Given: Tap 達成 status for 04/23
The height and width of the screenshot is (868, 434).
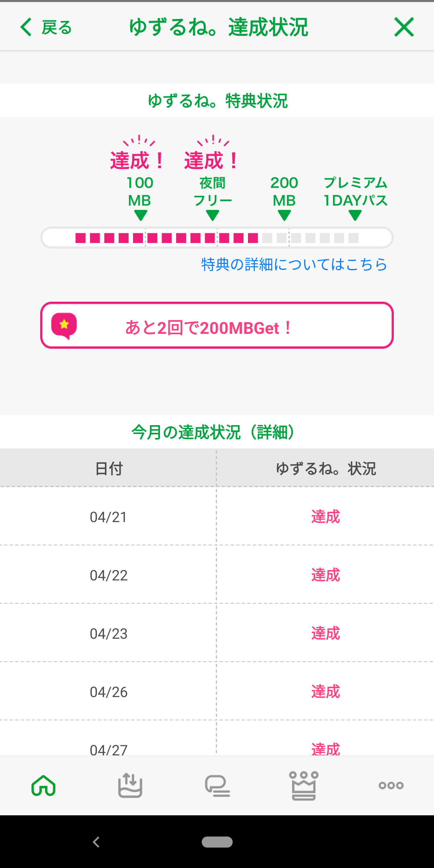Looking at the screenshot, I should (x=325, y=634).
